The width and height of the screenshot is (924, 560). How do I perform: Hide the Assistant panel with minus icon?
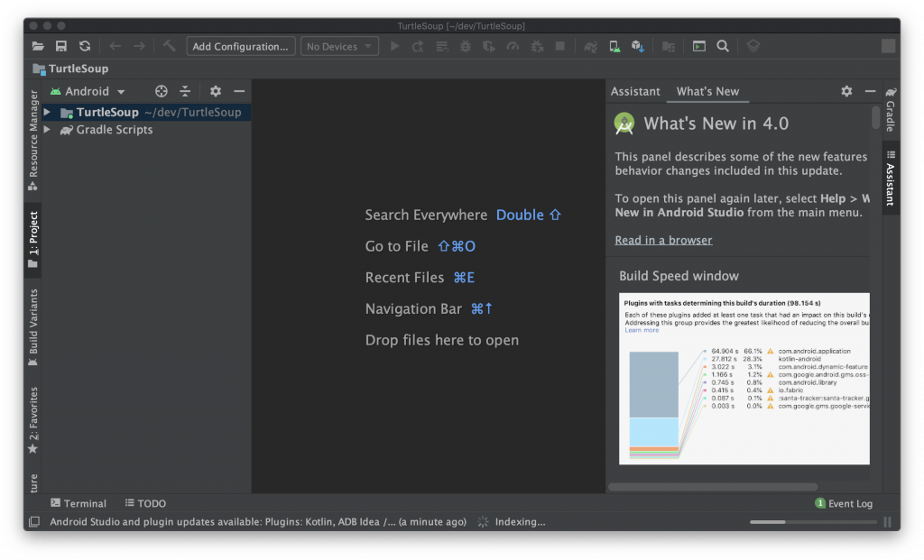tap(871, 91)
